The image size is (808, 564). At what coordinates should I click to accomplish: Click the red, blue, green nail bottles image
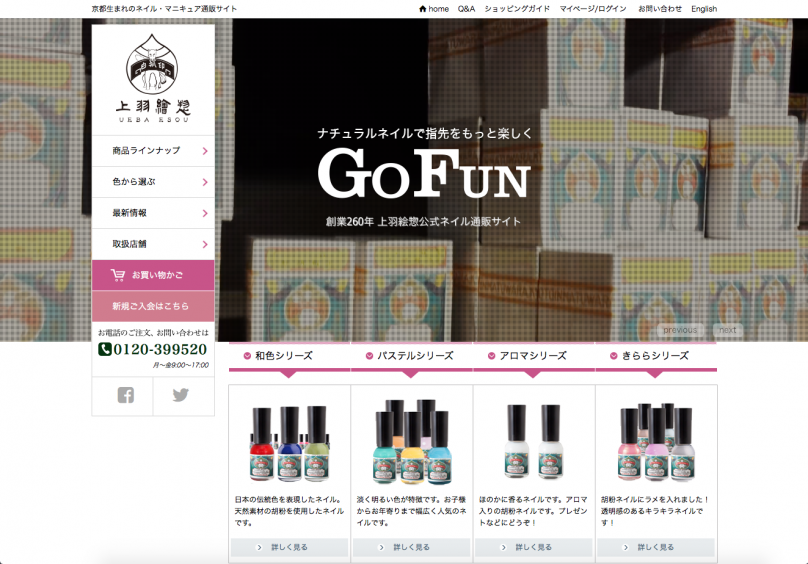coord(289,443)
